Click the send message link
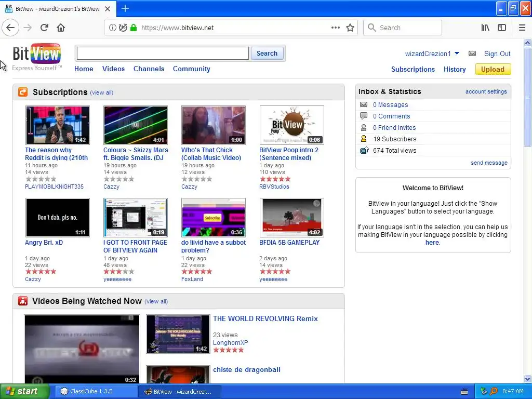 pyautogui.click(x=489, y=163)
